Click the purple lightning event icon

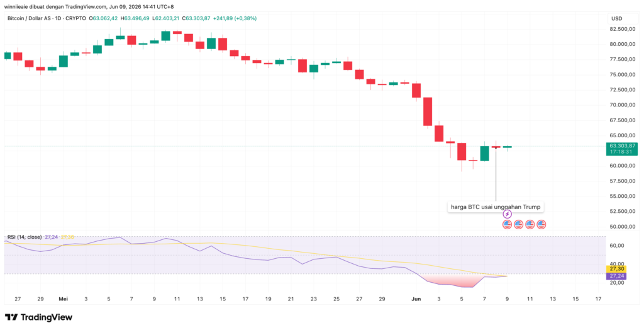508,214
